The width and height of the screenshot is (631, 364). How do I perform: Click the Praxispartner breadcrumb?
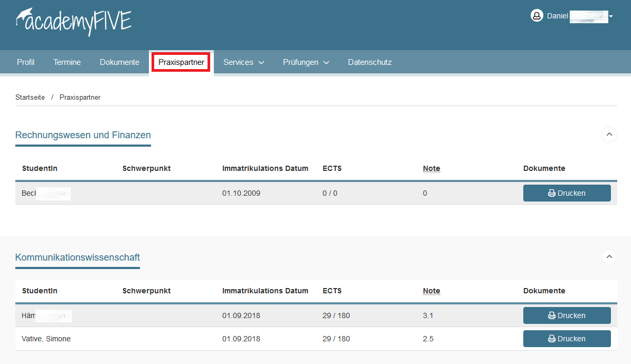[x=80, y=98]
